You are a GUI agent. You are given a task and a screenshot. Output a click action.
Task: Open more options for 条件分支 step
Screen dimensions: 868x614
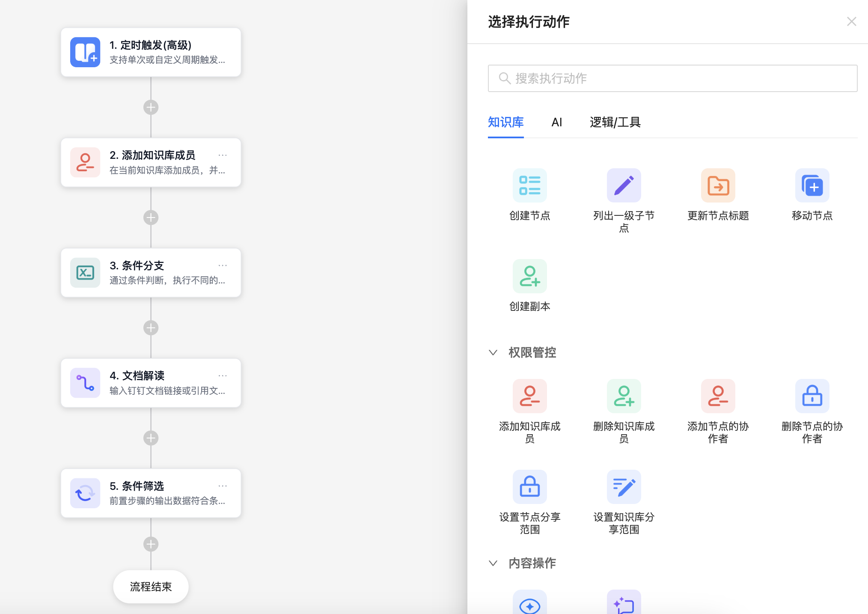(x=223, y=265)
